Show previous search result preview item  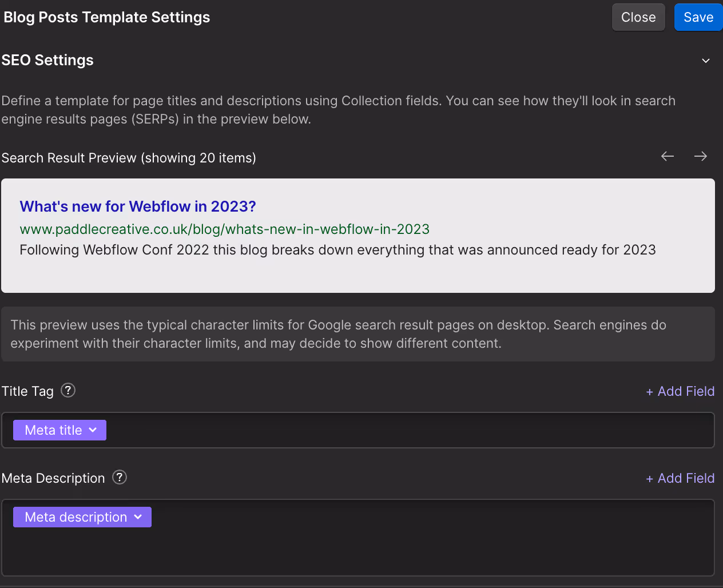[x=668, y=156]
